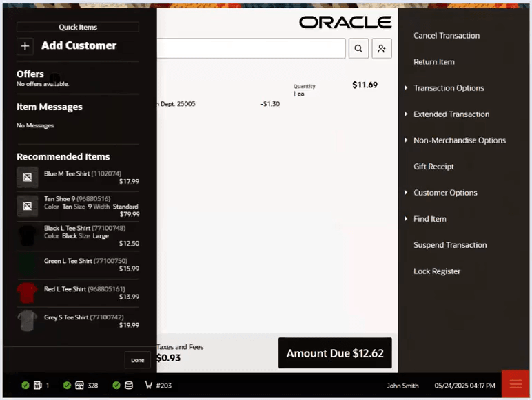Click the $79.99 Tan Shoe price

[x=130, y=214]
